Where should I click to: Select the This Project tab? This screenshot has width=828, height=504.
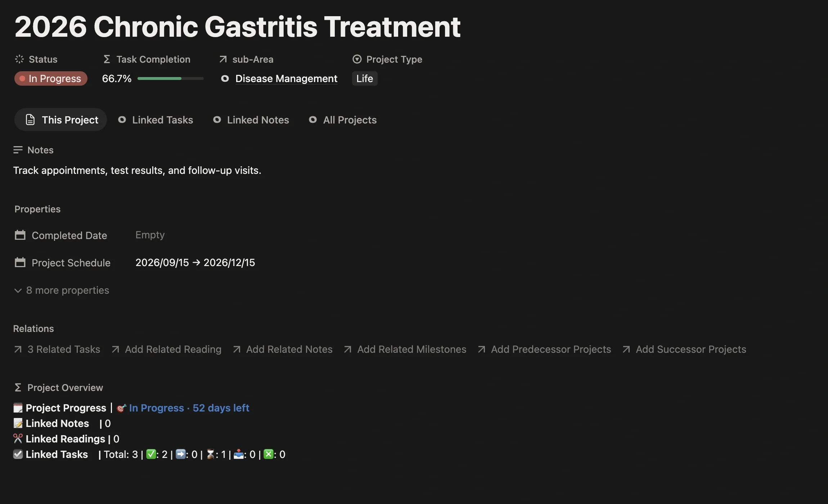(60, 120)
